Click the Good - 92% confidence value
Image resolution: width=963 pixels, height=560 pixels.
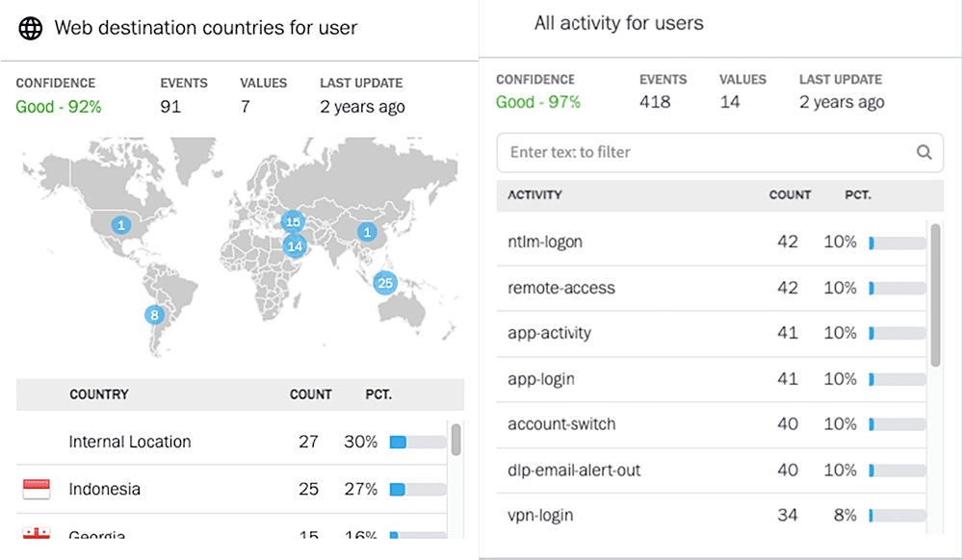(x=59, y=107)
